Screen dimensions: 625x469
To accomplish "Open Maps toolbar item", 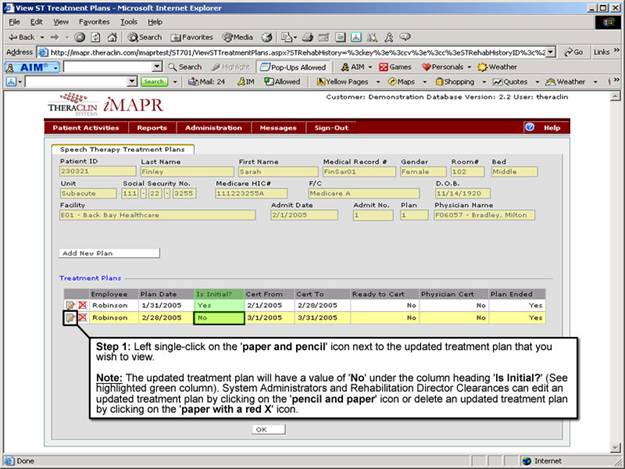I will pos(401,82).
